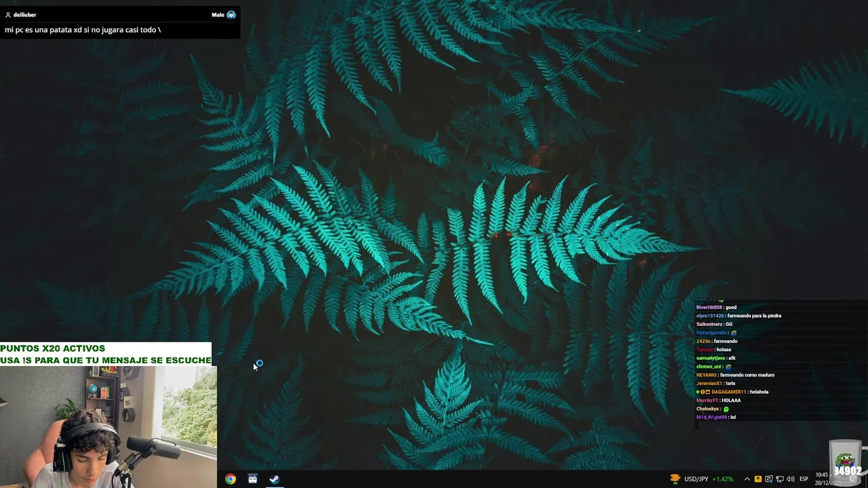Screen dimensions: 868x488
Task: Click the PUNTOS X20 ACTIVOS banner
Action: 53,348
